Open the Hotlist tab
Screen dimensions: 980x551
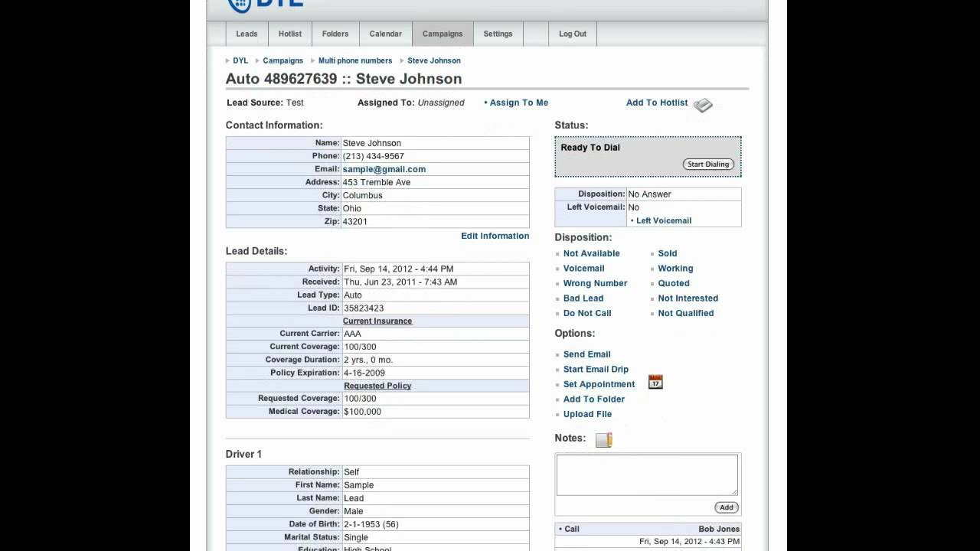tap(290, 34)
